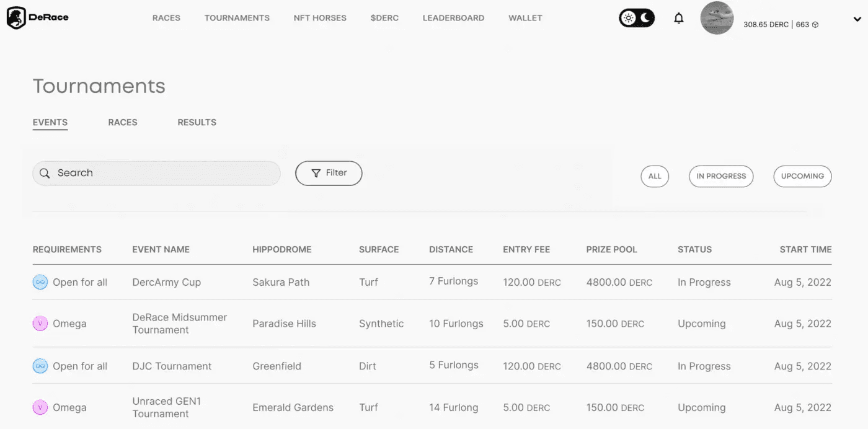The image size is (868, 429).
Task: Click the DercArmy Cup open-for-all icon
Action: (40, 283)
